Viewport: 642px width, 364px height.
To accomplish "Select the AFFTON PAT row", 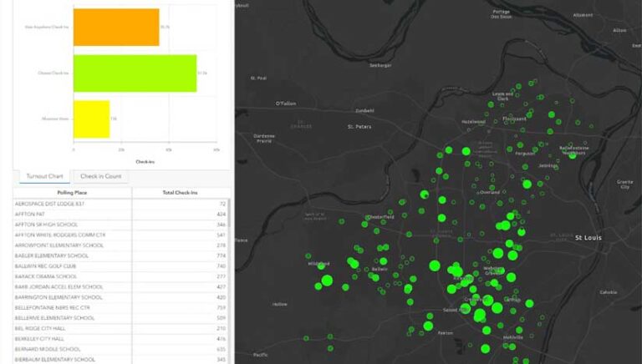I will coord(120,215).
